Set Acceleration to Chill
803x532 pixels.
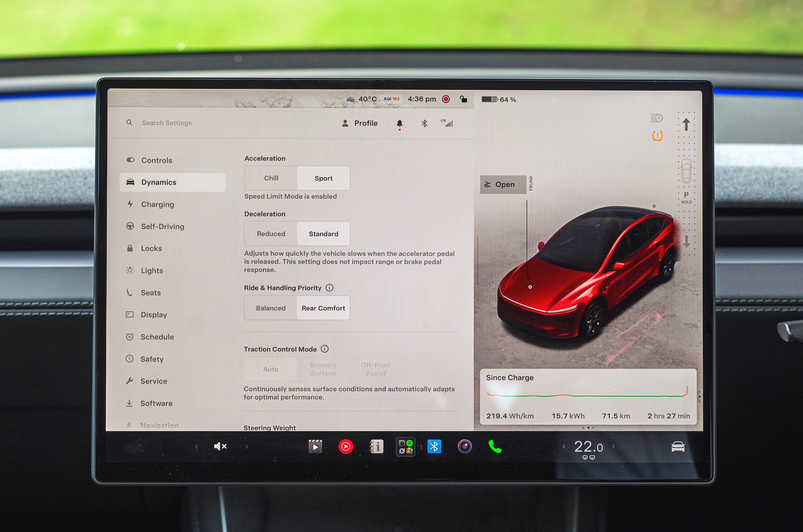pyautogui.click(x=271, y=178)
